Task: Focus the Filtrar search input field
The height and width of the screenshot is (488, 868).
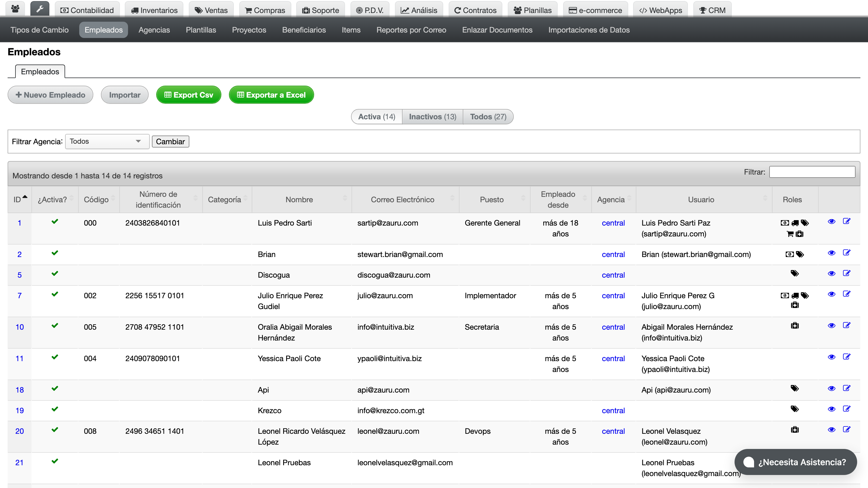Action: pos(812,172)
